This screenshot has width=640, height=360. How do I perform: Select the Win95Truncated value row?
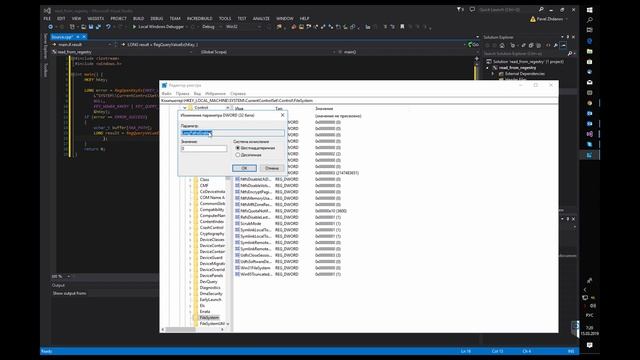click(x=288, y=274)
